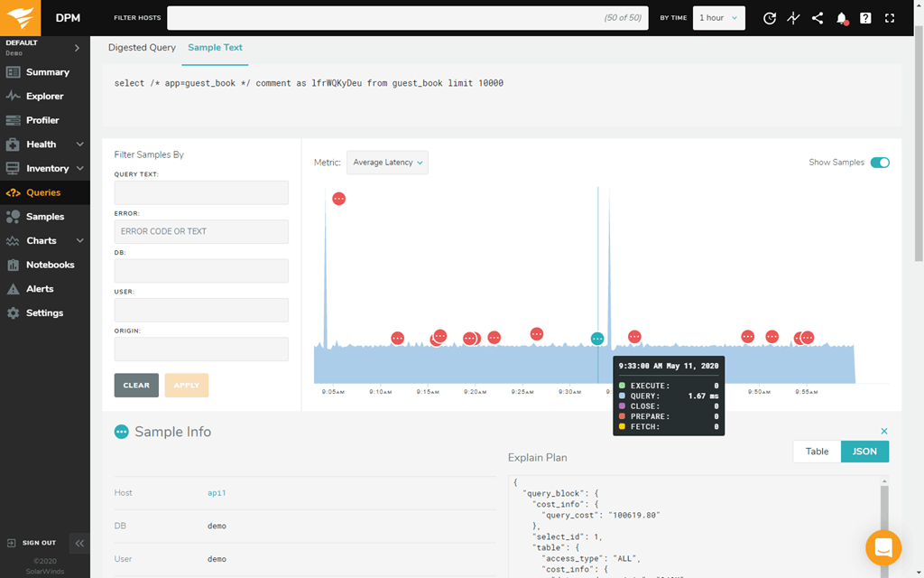The width and height of the screenshot is (924, 578).
Task: Open the api1 host link
Action: [x=217, y=492]
